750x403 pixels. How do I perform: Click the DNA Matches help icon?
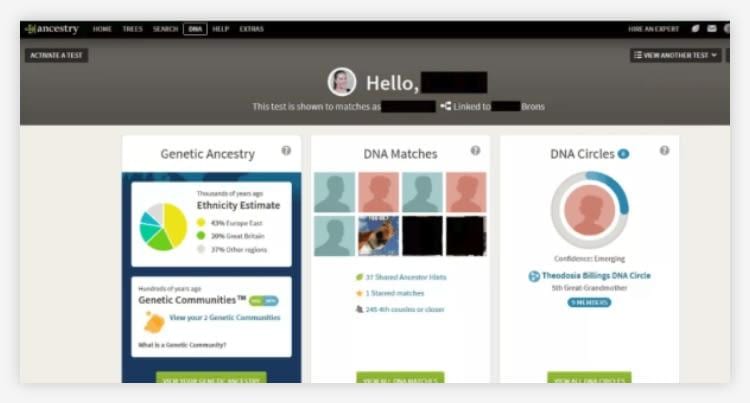click(x=475, y=151)
